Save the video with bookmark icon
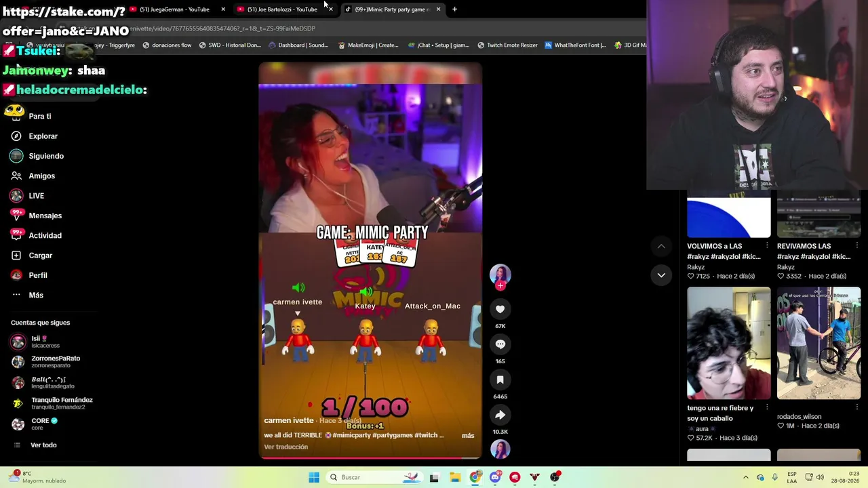 click(500, 380)
